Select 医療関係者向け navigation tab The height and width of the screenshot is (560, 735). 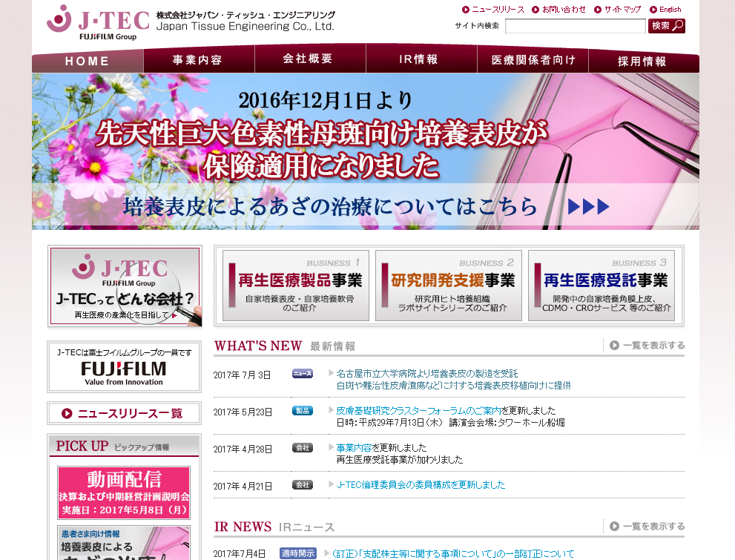click(533, 59)
